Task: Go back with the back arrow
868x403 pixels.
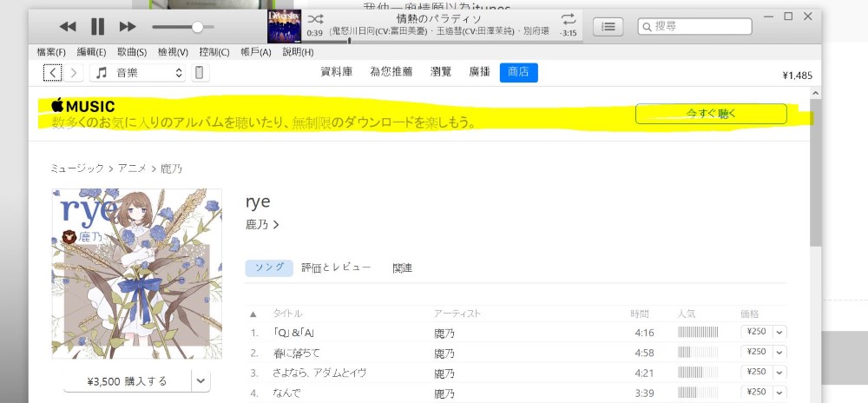Action: coord(53,72)
